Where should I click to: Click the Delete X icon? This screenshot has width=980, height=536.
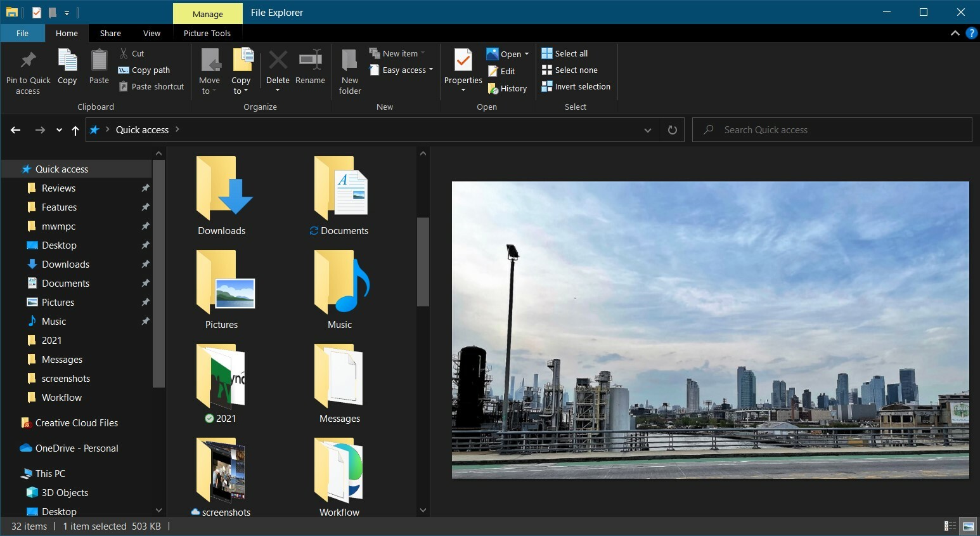pos(278,60)
